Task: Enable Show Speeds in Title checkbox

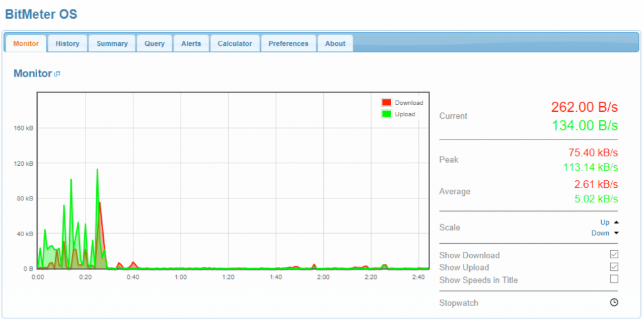Action: [614, 279]
